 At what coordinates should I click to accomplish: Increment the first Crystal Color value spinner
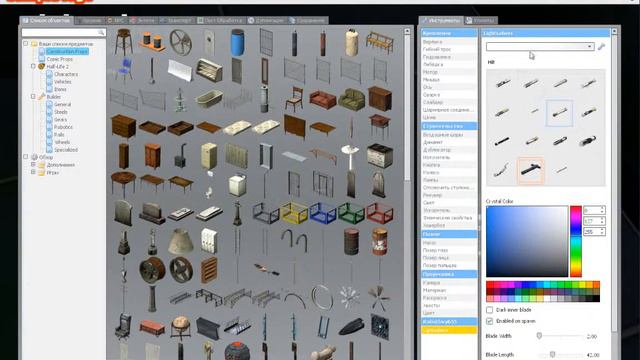tap(602, 209)
